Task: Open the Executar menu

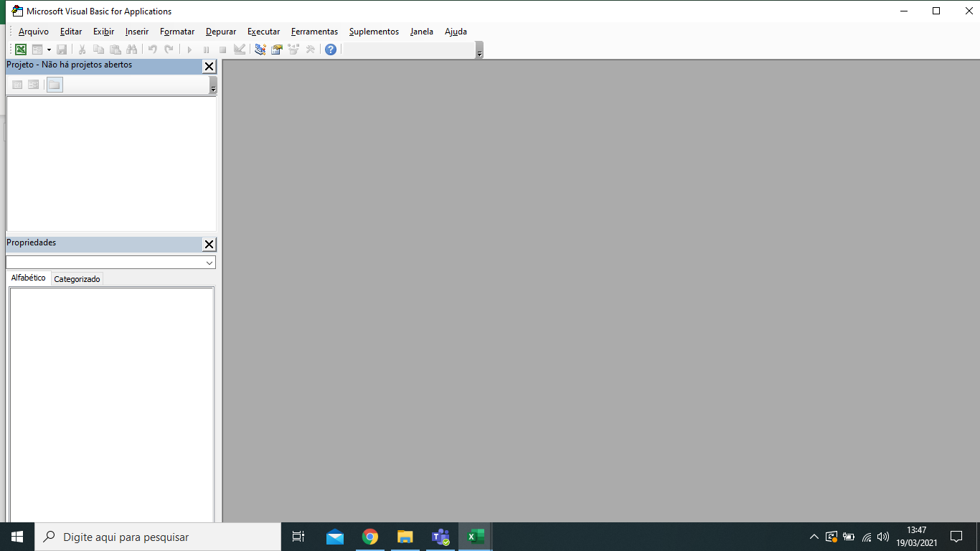Action: point(264,32)
